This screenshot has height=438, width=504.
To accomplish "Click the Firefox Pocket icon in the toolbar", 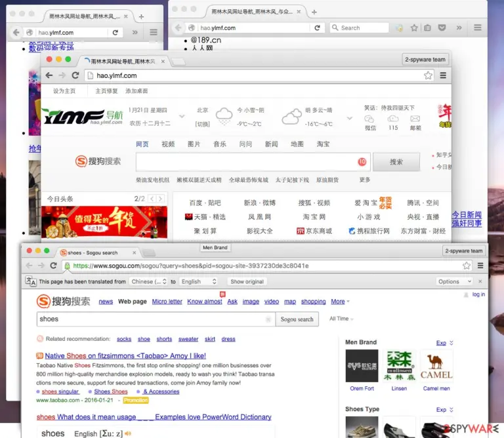I will 442,28.
